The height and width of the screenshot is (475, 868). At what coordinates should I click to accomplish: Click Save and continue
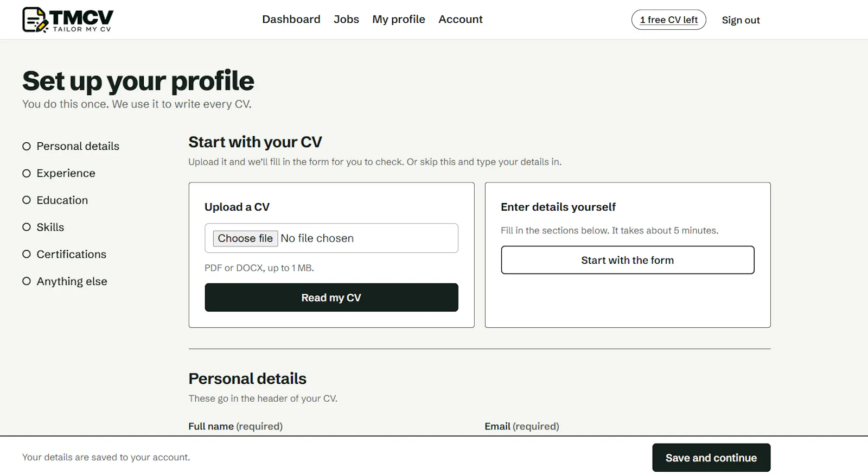[711, 458]
